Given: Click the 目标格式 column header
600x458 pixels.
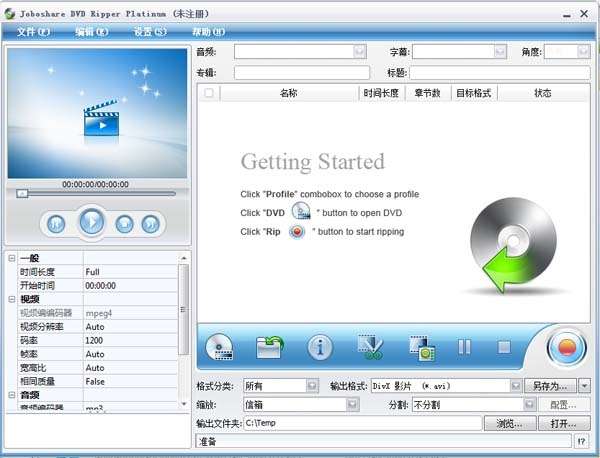Looking at the screenshot, I should point(474,93).
